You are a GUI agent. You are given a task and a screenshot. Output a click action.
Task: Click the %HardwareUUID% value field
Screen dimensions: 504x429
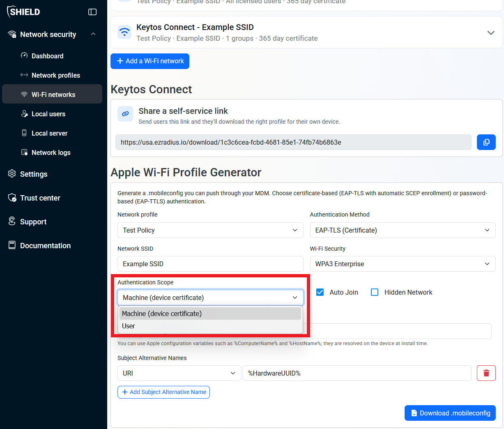click(357, 373)
